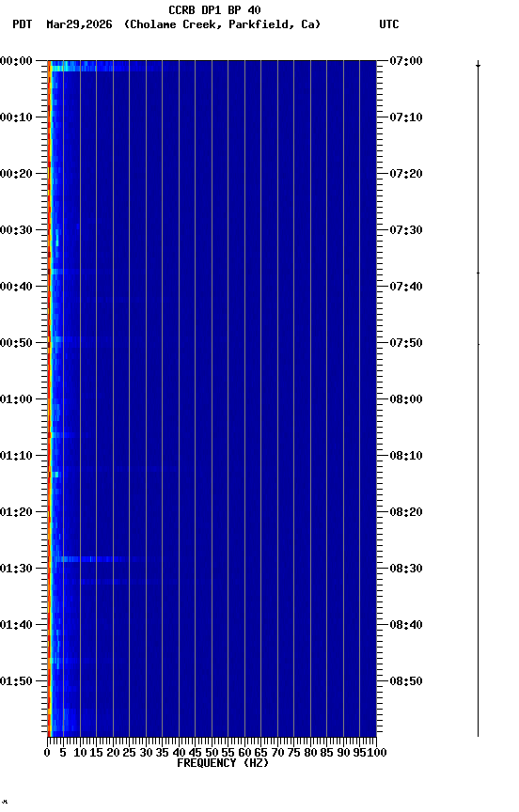Screen dimensions: 519x812
Task: Click the '50' frequency axis tick label
Action: 212,754
